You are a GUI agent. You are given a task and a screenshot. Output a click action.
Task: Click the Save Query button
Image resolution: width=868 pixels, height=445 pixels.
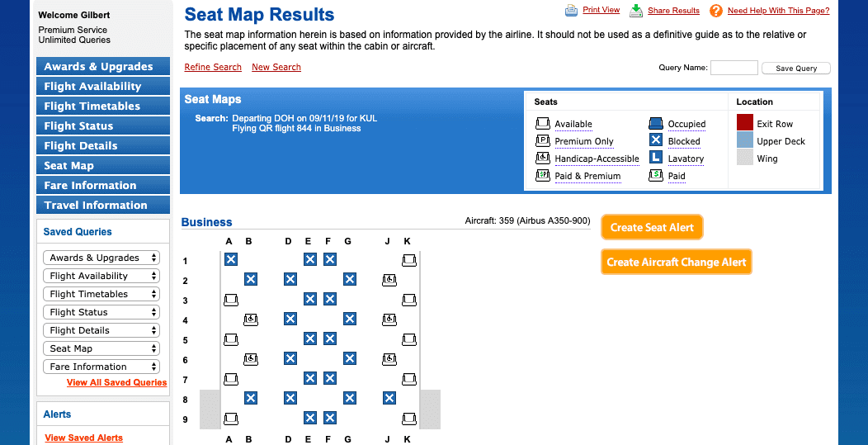(796, 69)
